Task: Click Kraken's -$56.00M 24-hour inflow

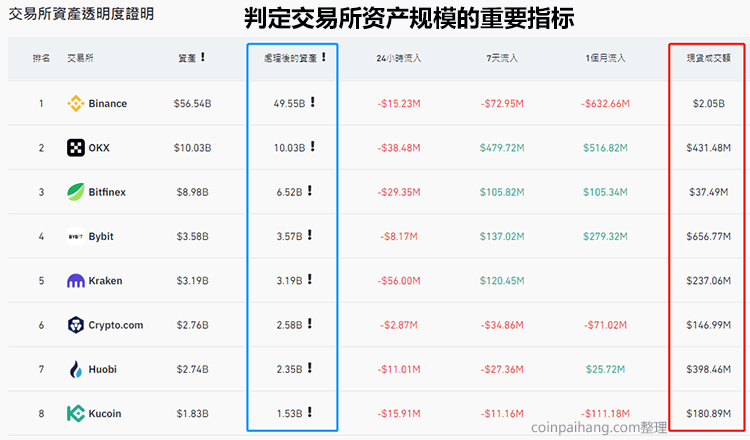Action: point(399,281)
